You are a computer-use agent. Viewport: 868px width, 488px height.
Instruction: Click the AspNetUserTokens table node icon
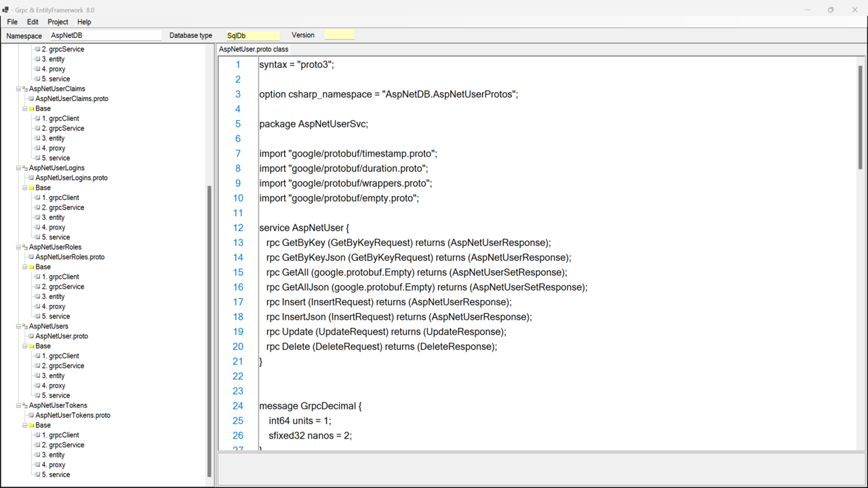point(24,405)
